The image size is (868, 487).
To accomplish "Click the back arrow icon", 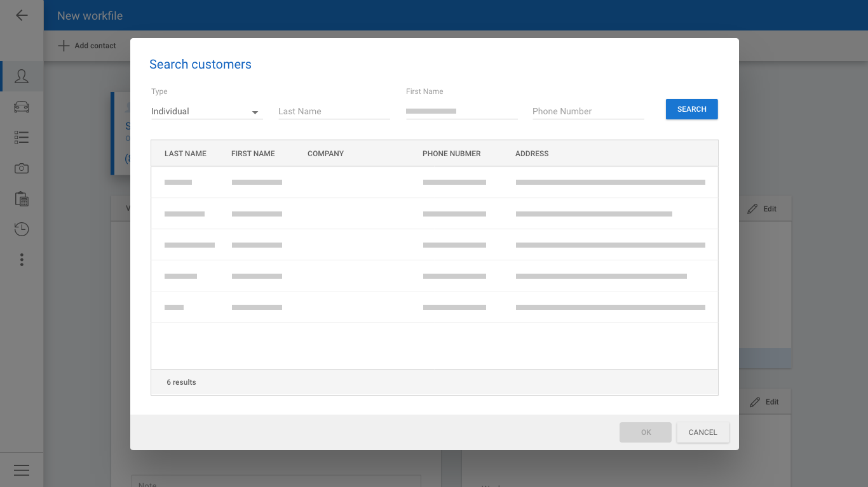I will tap(22, 15).
